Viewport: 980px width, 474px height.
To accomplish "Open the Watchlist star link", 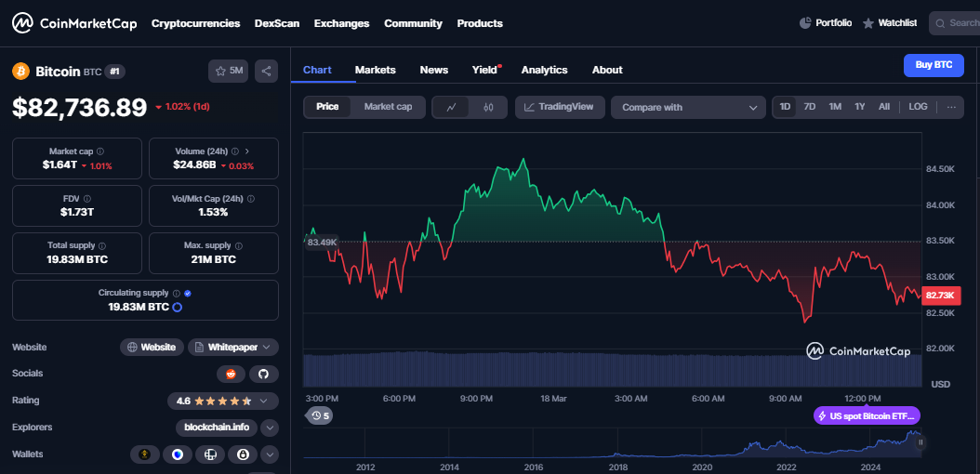I will [891, 23].
